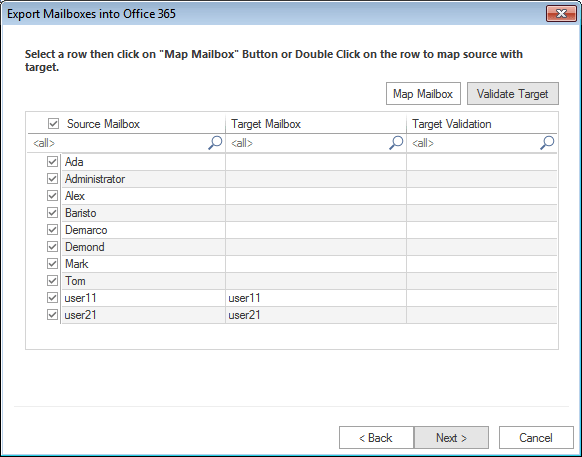Image resolution: width=582 pixels, height=457 pixels.
Task: Click the Target Mailbox filter search icon
Action: pos(396,143)
